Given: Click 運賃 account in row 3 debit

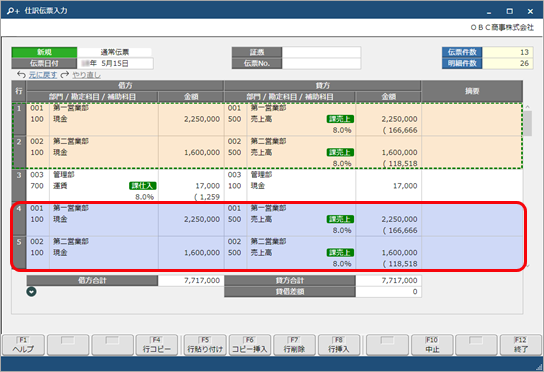Looking at the screenshot, I should [60, 186].
